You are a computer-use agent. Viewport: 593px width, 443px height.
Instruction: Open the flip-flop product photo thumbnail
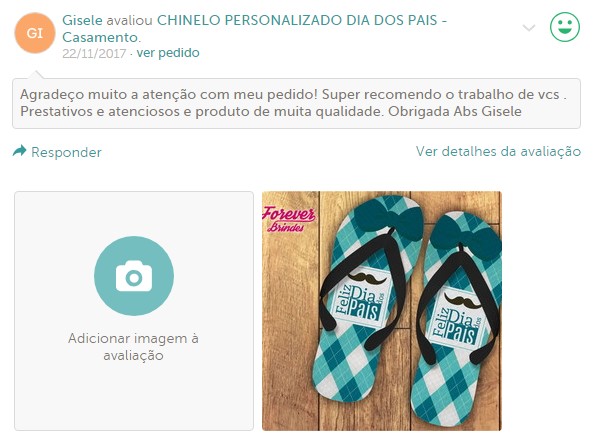tap(382, 311)
